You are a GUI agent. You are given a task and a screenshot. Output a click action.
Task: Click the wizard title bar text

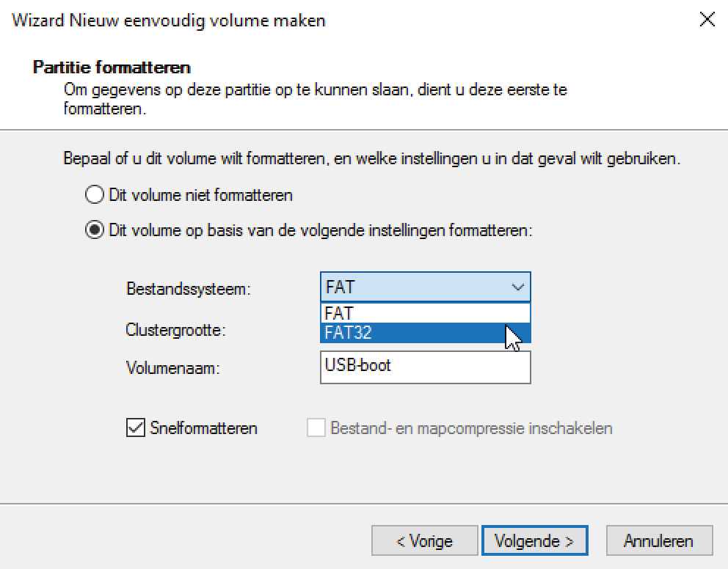point(167,21)
